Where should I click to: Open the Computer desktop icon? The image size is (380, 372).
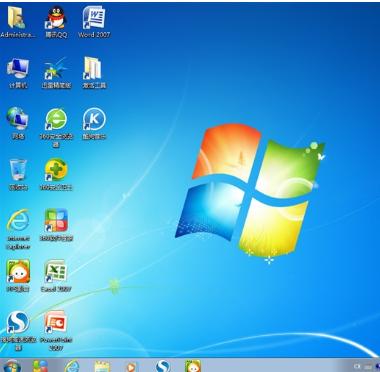[x=18, y=73]
